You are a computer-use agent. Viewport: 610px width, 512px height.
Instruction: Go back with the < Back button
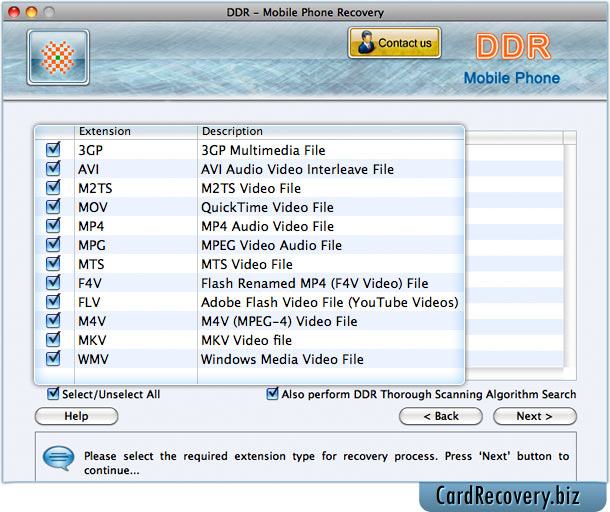coord(441,416)
